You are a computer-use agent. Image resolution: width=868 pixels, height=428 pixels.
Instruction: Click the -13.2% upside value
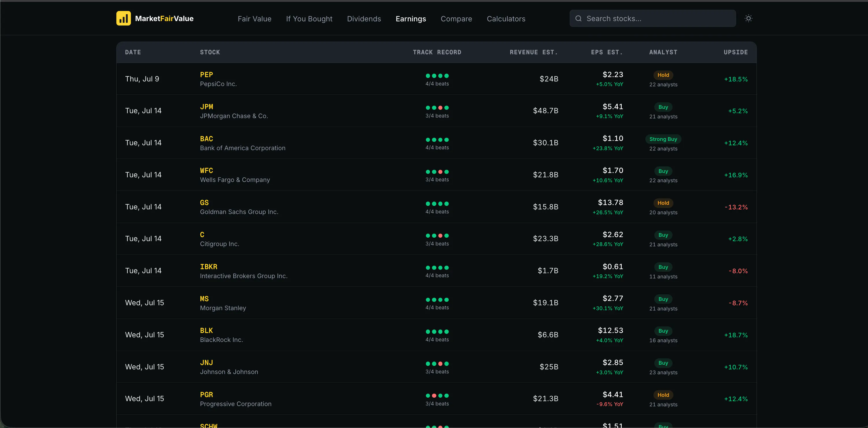[x=736, y=207]
